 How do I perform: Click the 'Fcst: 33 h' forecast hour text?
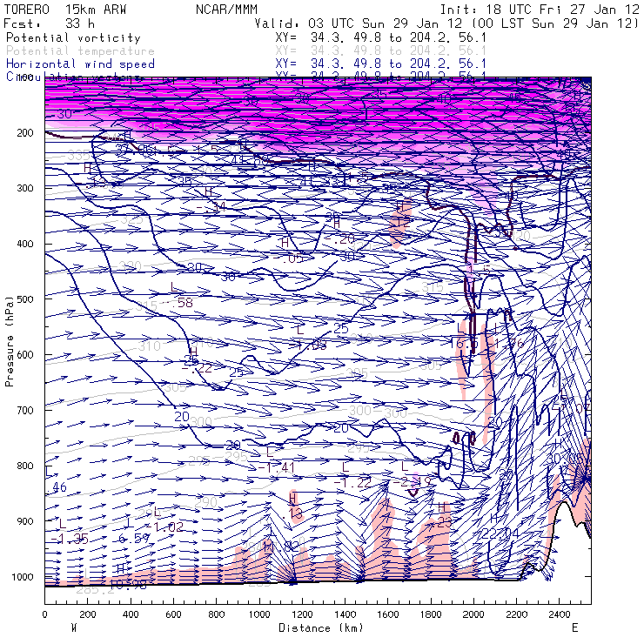pyautogui.click(x=49, y=23)
